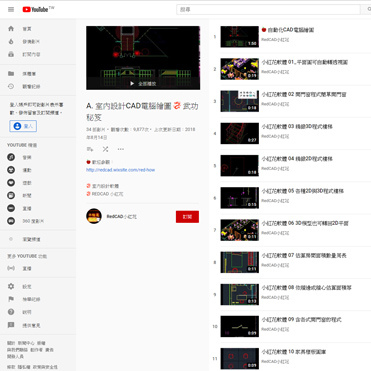Open the Music channel icon
This screenshot has height=371, width=371.
tap(11, 157)
